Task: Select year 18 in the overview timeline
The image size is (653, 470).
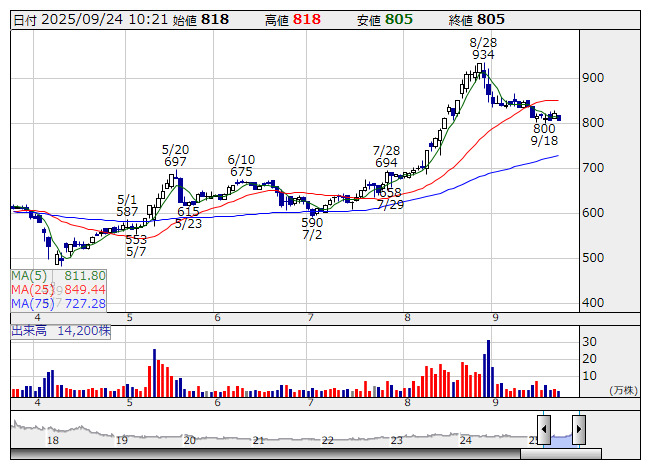Action: (x=52, y=440)
